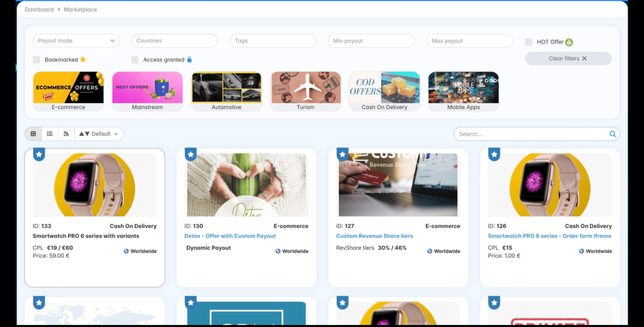Click the breadcrumb arrow separator
This screenshot has height=327, width=644.
click(59, 9)
